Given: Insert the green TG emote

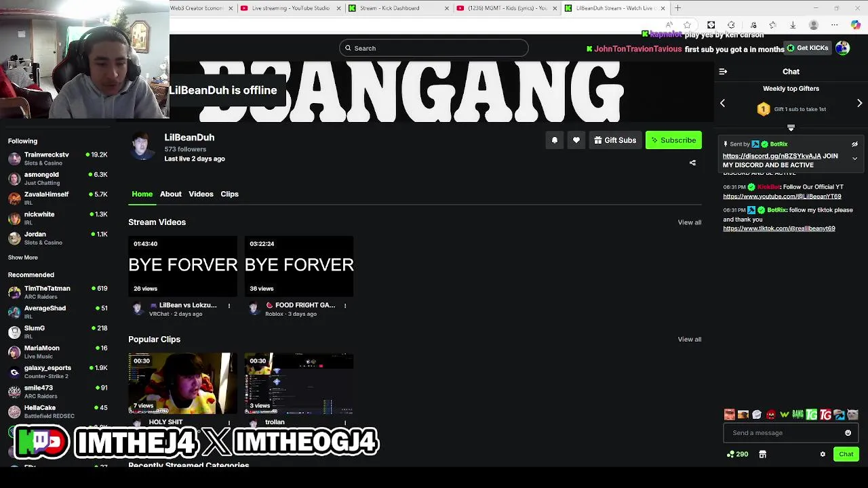Looking at the screenshot, I should click(x=812, y=415).
